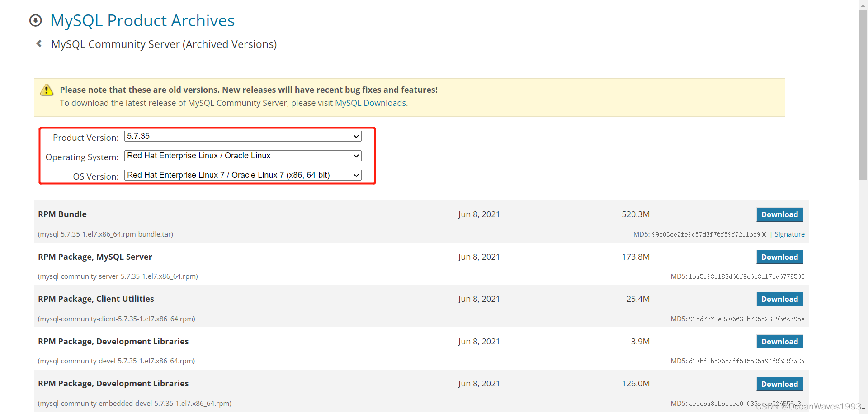Click the RPM Bundle title text
Image resolution: width=868 pixels, height=414 pixels.
point(62,214)
